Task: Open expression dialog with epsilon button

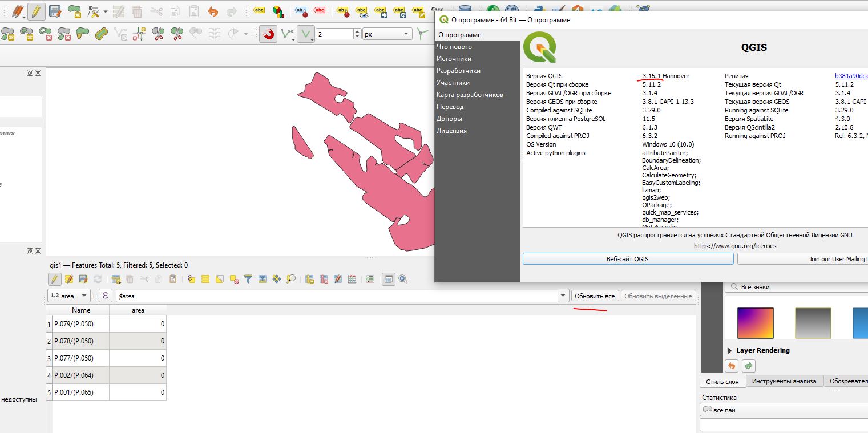Action: coord(105,296)
